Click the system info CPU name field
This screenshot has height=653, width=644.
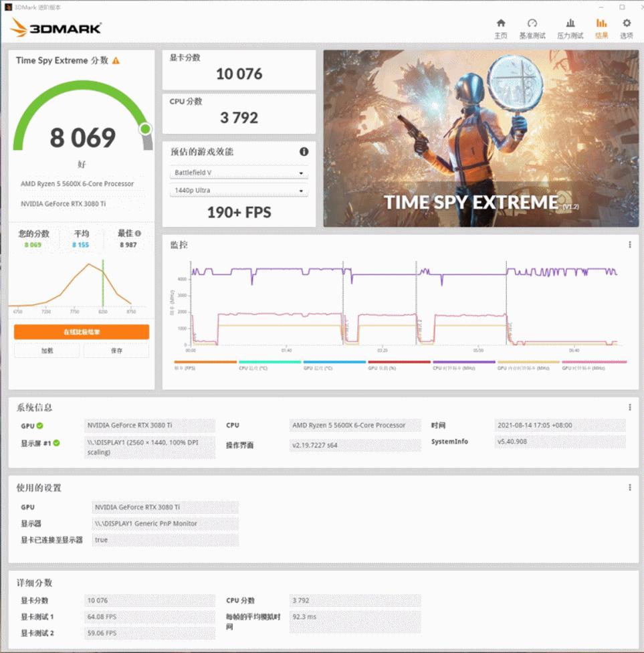click(x=355, y=426)
